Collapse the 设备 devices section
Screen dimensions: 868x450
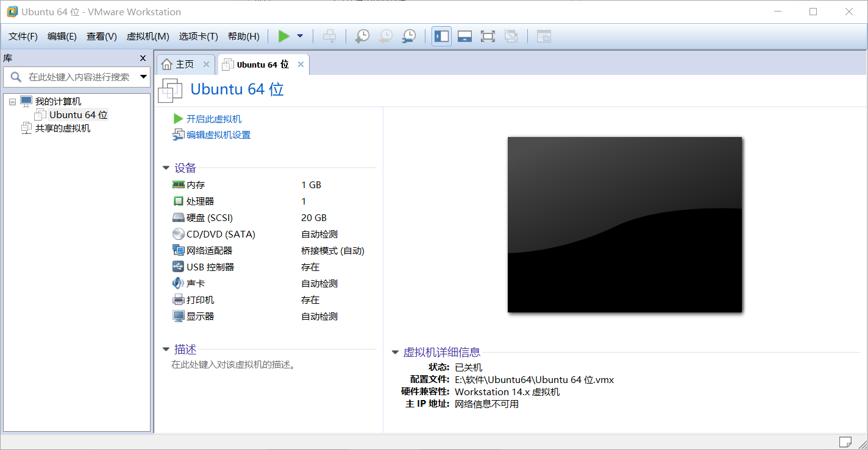pyautogui.click(x=166, y=167)
